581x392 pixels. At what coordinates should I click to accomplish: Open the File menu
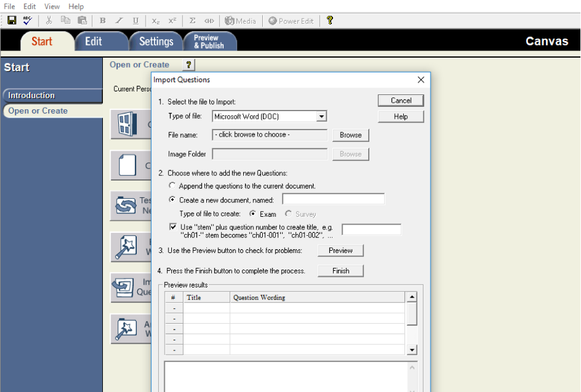coord(10,7)
